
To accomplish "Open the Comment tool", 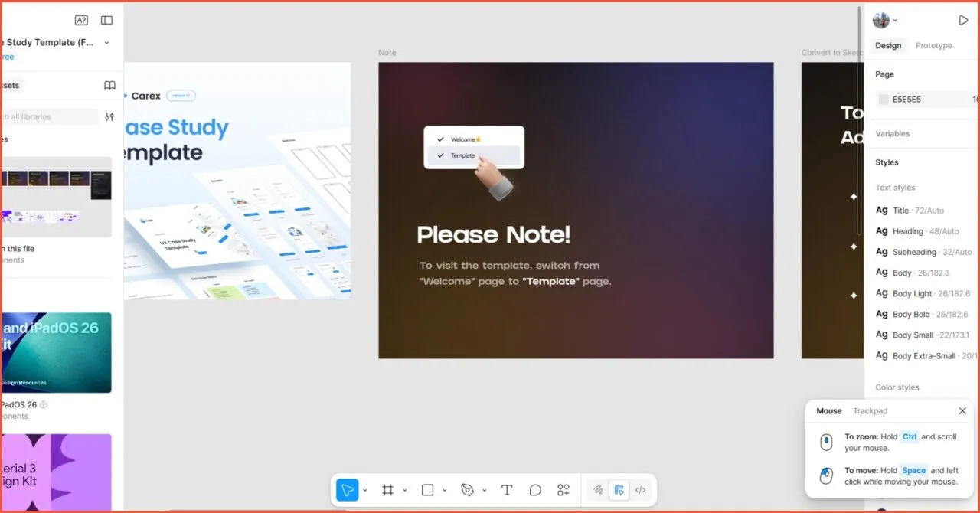I will point(535,489).
